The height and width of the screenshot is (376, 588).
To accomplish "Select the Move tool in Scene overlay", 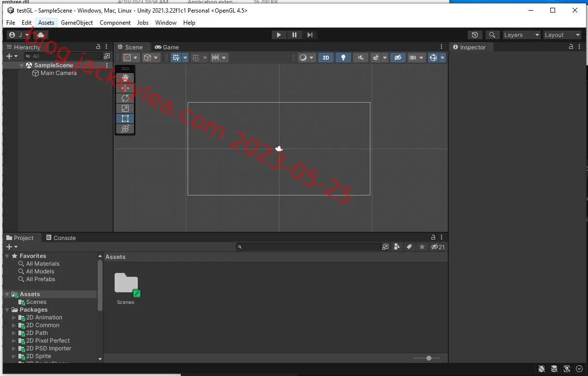I will click(125, 88).
